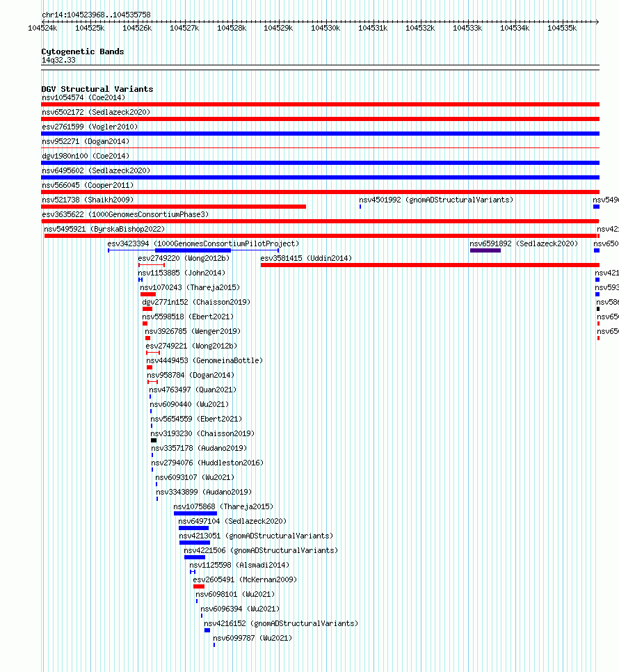Open nsv3357178 (Audano2019) variant

(x=199, y=447)
